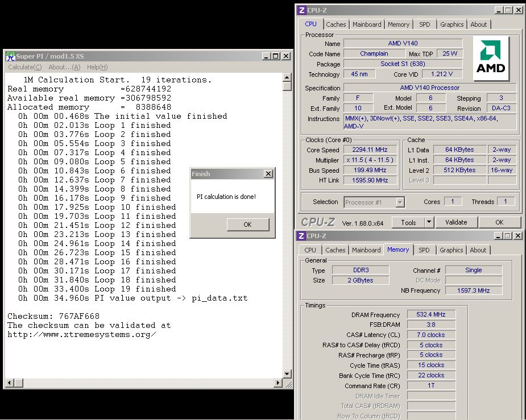
Task: Open Caches tab in lower CPU-Z window
Action: click(335, 250)
